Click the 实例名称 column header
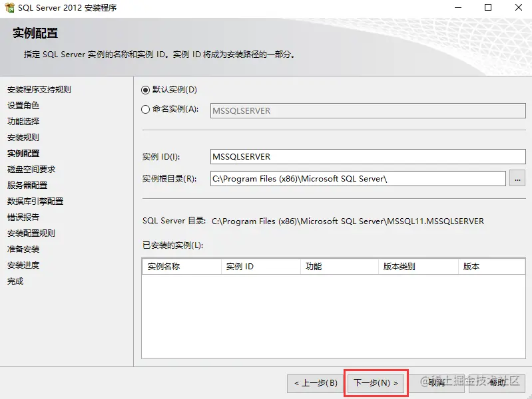 click(182, 267)
